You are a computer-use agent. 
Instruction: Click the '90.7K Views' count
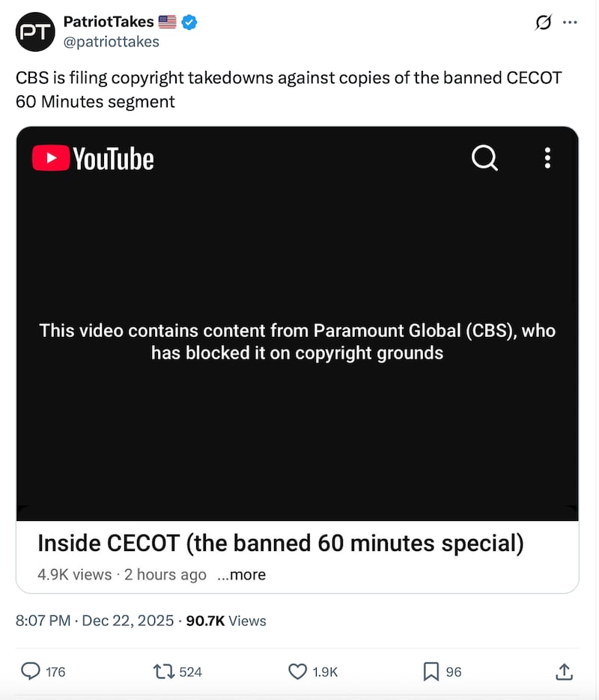coord(225,621)
